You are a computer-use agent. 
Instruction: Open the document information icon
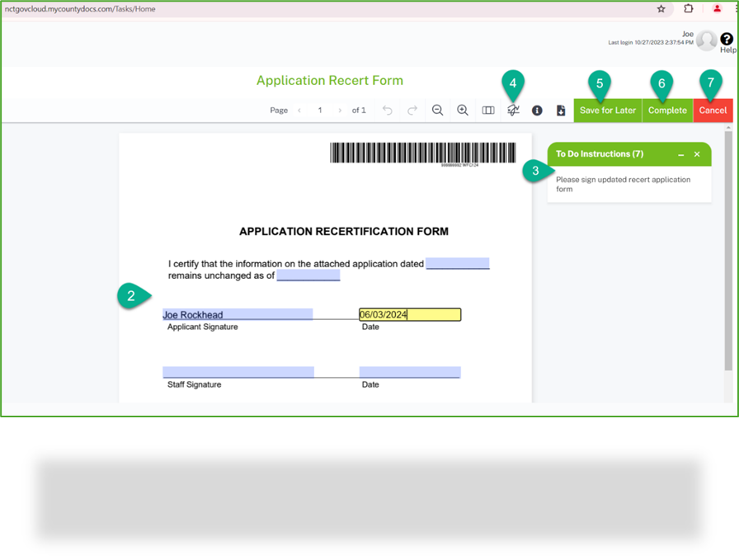(537, 110)
